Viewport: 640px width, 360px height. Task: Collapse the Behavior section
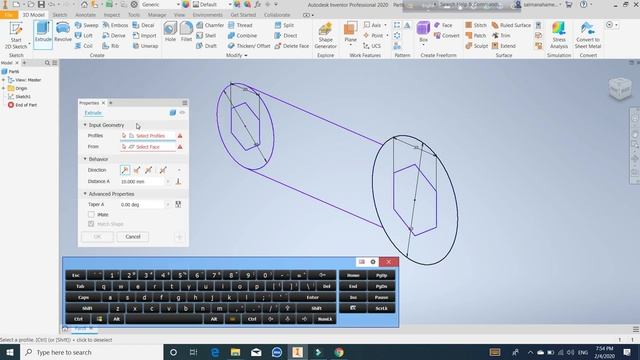pos(85,159)
